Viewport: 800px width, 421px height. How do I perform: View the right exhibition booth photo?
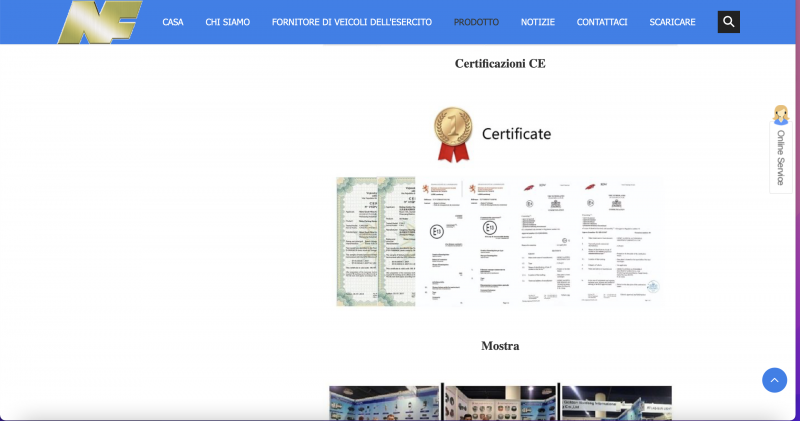(x=616, y=402)
